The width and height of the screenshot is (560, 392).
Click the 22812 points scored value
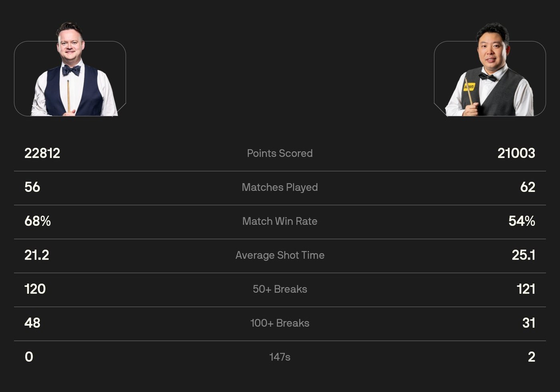(42, 153)
